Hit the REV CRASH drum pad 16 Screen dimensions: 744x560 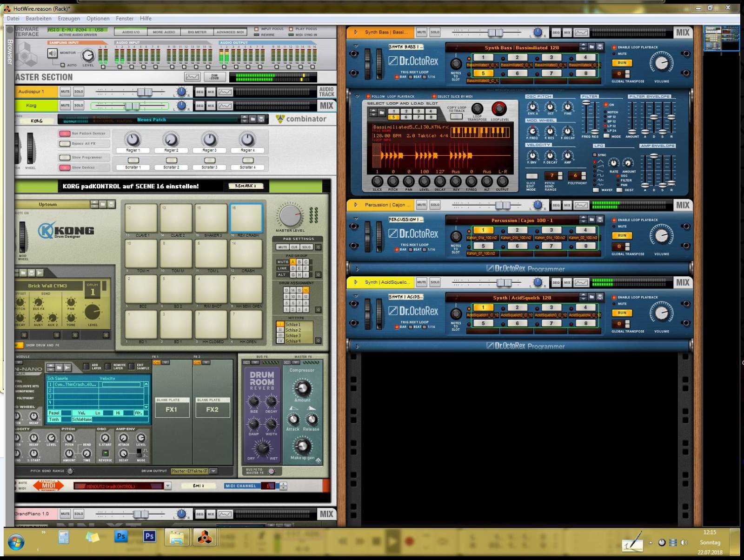[246, 218]
